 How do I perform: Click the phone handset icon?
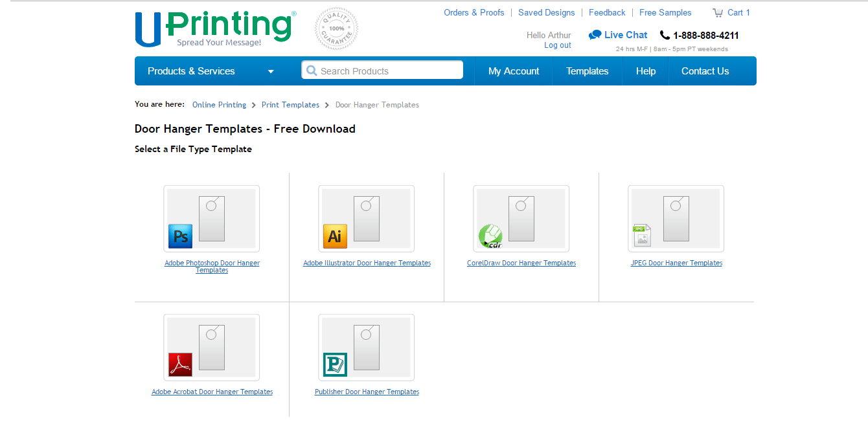click(x=665, y=35)
